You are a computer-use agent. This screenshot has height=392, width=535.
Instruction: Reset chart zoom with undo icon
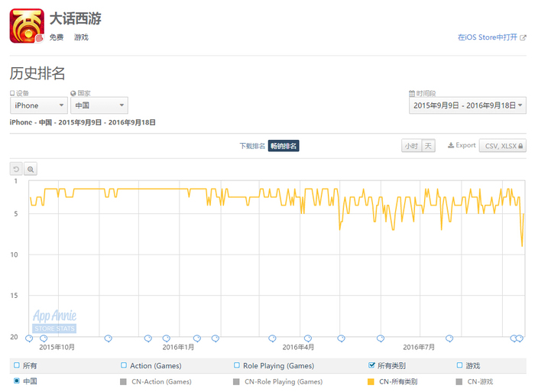(x=16, y=169)
